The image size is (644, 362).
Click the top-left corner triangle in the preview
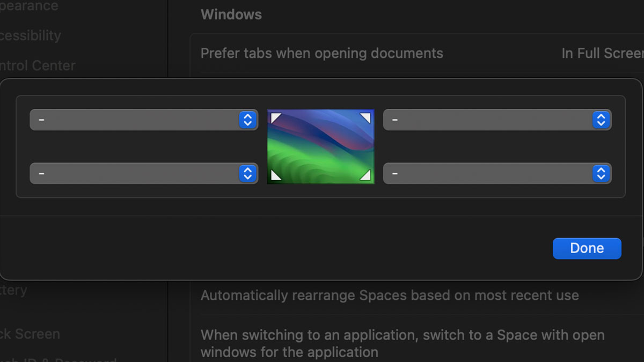point(275,117)
